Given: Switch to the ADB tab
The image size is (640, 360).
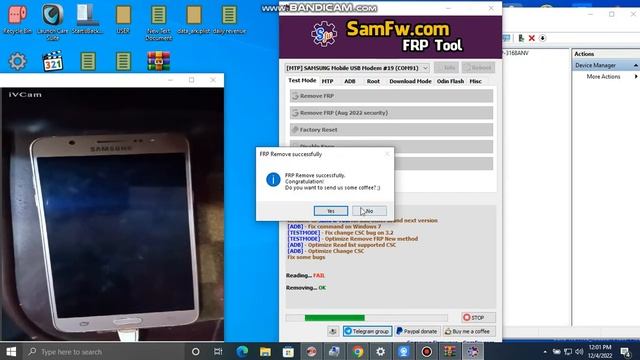Looking at the screenshot, I should pos(350,81).
